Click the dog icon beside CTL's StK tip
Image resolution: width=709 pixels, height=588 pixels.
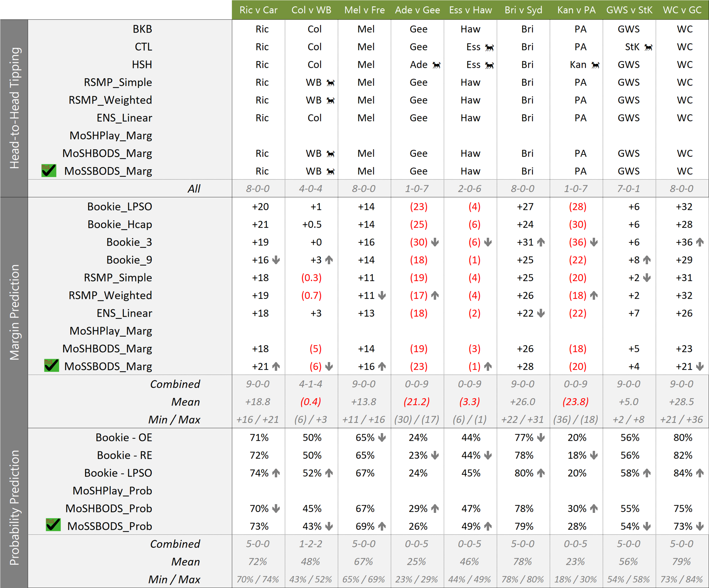pyautogui.click(x=648, y=48)
